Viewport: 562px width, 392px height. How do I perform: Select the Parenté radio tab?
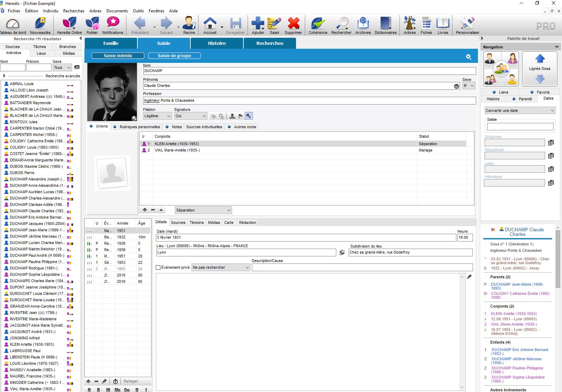click(522, 99)
